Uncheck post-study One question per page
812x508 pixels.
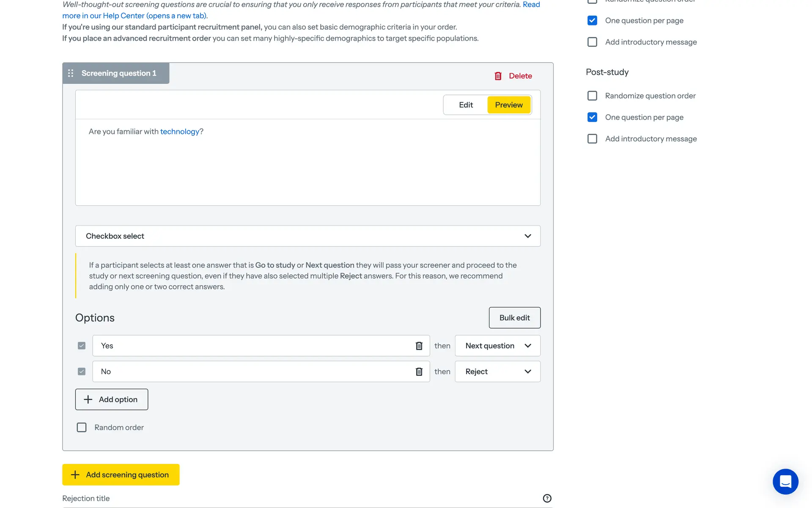pos(592,117)
